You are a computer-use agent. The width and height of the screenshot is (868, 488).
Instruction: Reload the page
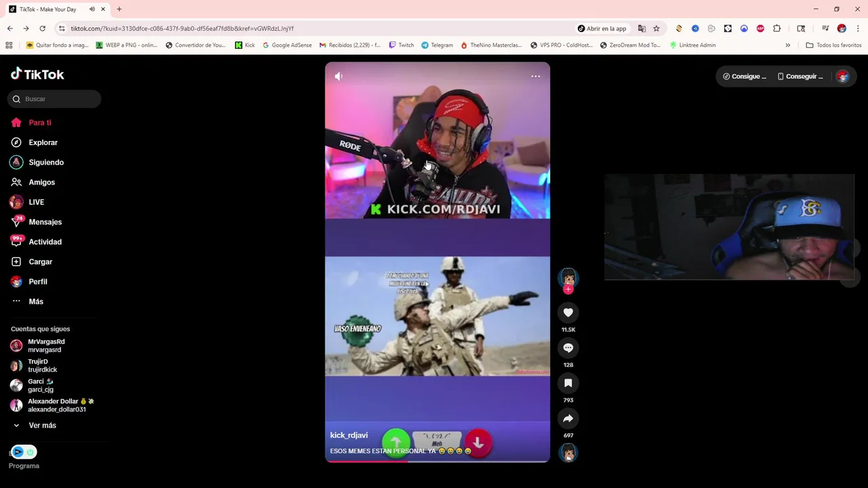pos(42,28)
